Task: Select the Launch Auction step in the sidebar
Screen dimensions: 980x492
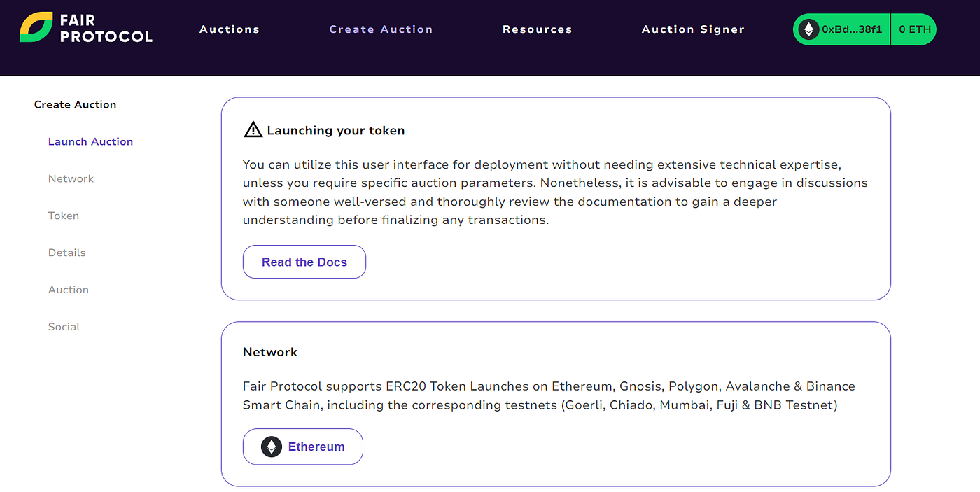Action: pos(90,141)
